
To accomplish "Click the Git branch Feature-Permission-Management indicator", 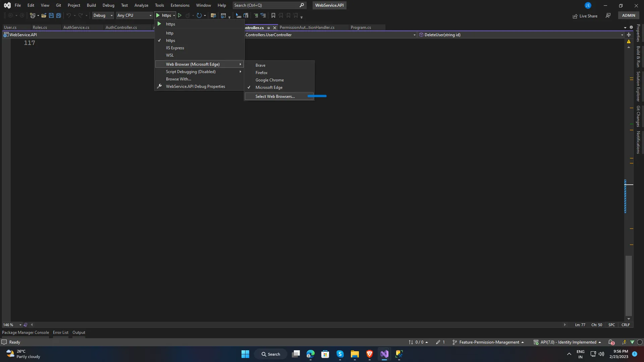I will coord(488,342).
